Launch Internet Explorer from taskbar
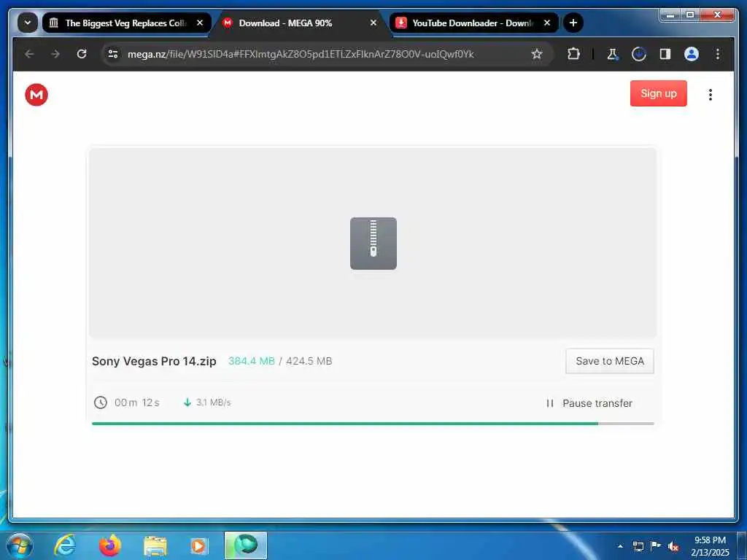Image resolution: width=747 pixels, height=560 pixels. 65,545
